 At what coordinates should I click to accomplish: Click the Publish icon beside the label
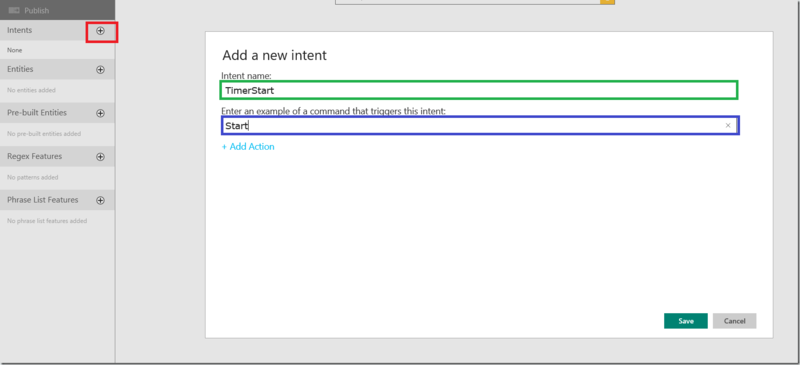coord(14,10)
